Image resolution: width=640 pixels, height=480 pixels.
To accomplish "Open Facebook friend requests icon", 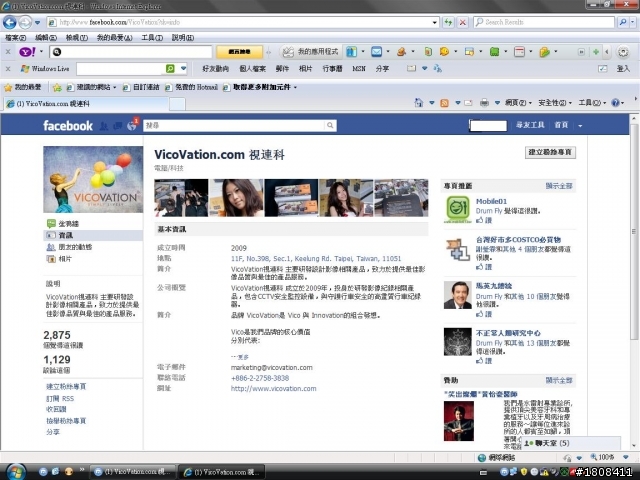I will click(104, 126).
